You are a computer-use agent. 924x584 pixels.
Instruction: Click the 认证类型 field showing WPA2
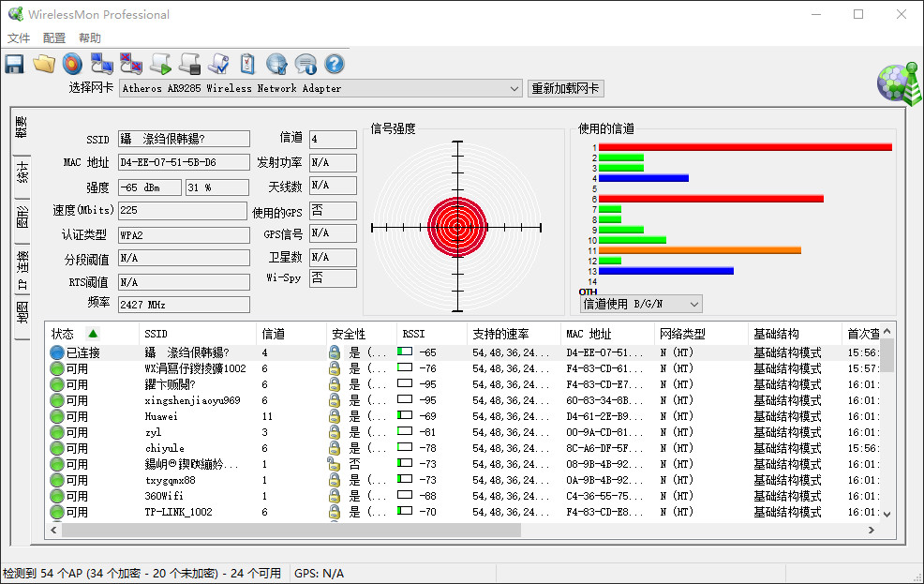click(x=184, y=235)
